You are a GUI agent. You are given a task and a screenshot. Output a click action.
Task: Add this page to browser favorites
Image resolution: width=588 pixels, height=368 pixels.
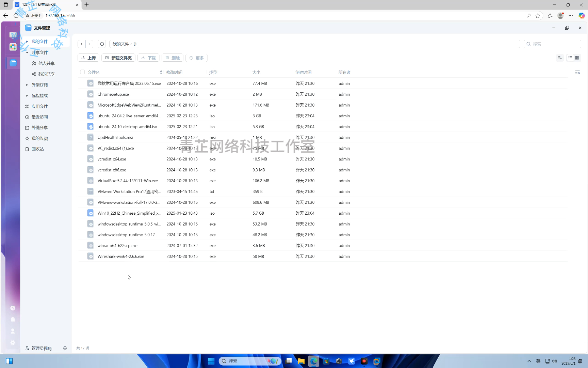pyautogui.click(x=538, y=16)
